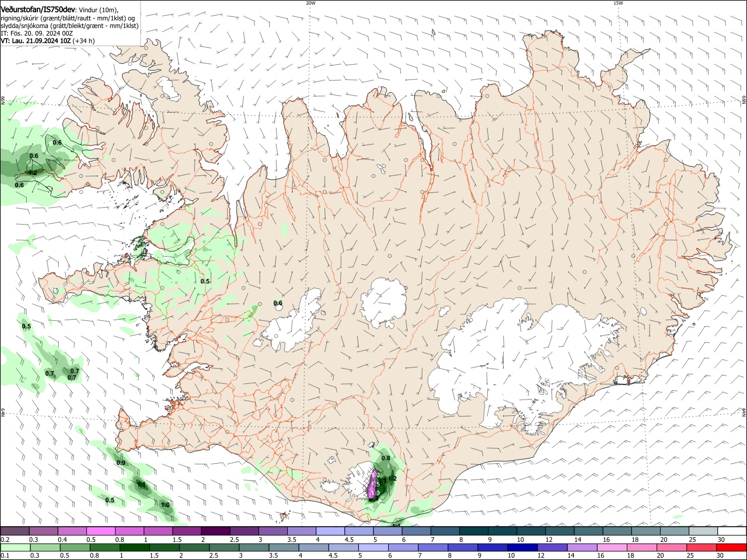The height and width of the screenshot is (560, 747).
Task: Pick the dark teal 8 swatch in the upper legend
Action: (x=473, y=531)
